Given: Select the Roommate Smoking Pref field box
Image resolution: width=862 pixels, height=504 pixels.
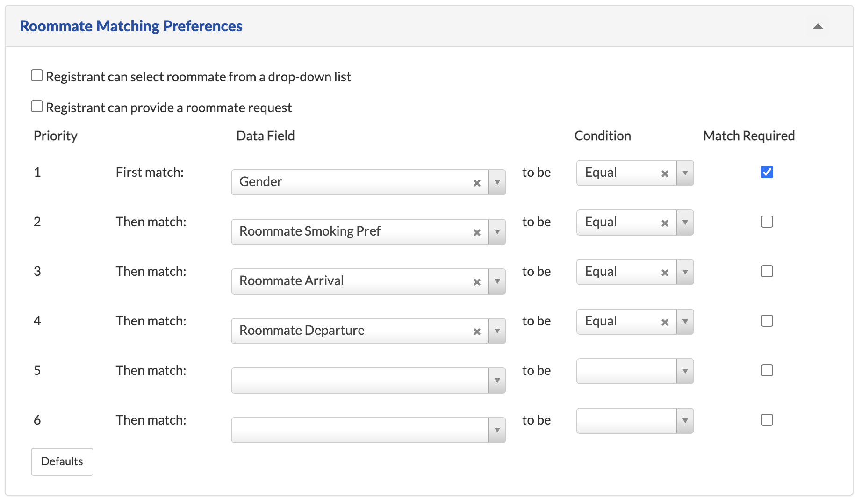Looking at the screenshot, I should click(368, 232).
